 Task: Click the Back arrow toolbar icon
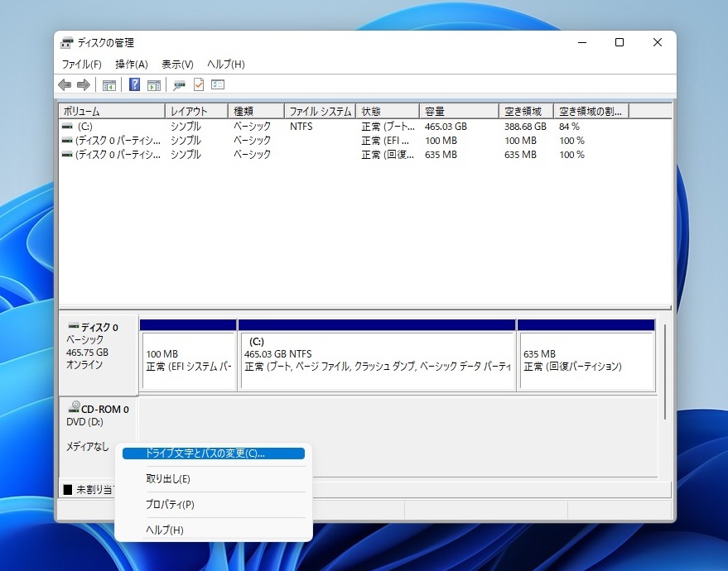pos(65,85)
